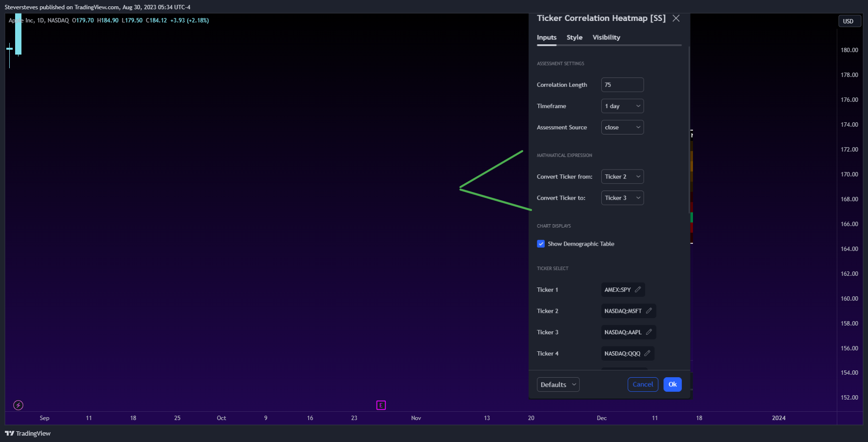Click the Ticker 1 label
This screenshot has width=868, height=442.
[547, 290]
